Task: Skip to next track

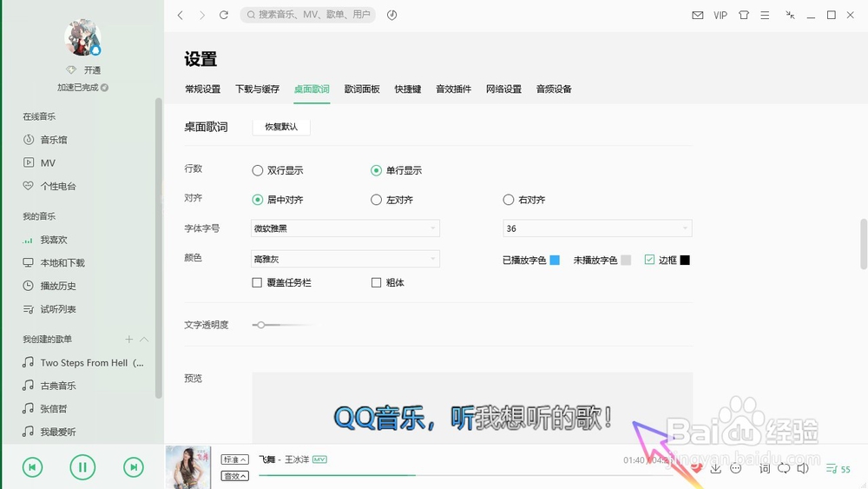Action: [x=134, y=467]
